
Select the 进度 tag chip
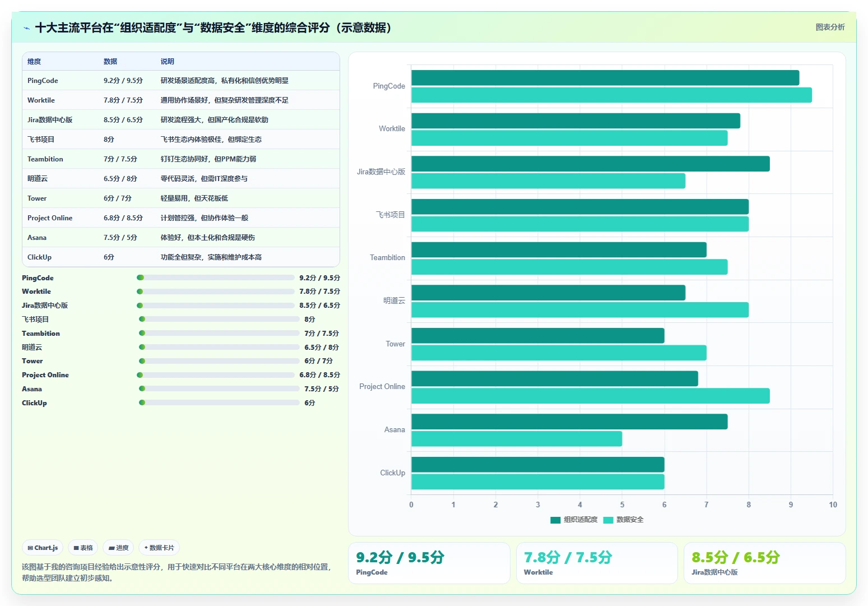[118, 548]
